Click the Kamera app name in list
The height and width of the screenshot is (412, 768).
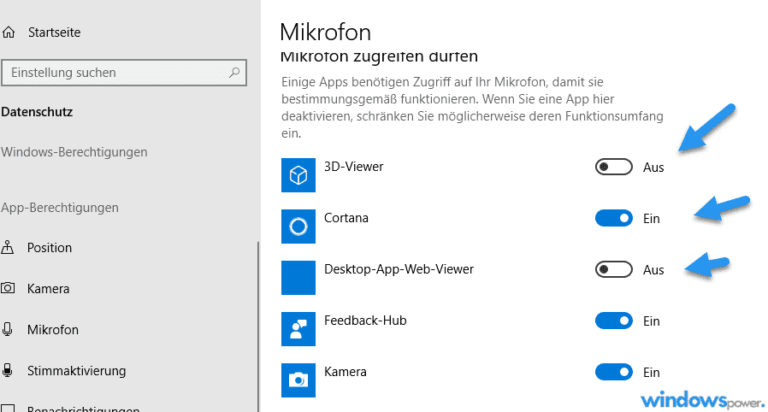[345, 372]
